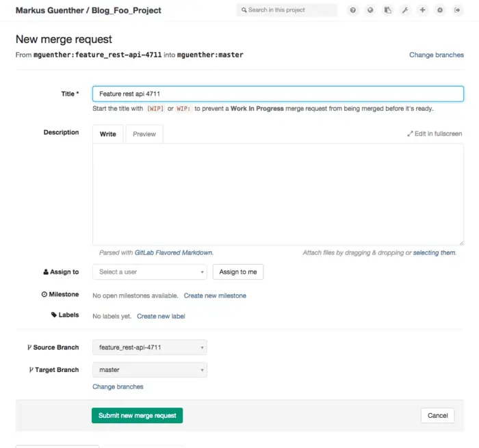Screen dimensions: 479x448
Task: Open the Snippets clipboard icon
Action: click(388, 10)
